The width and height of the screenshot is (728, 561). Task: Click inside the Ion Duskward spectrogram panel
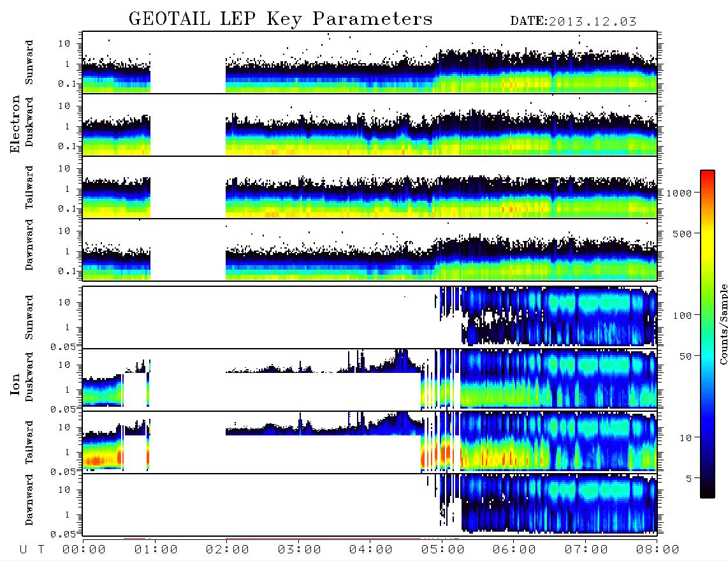[x=370, y=379]
